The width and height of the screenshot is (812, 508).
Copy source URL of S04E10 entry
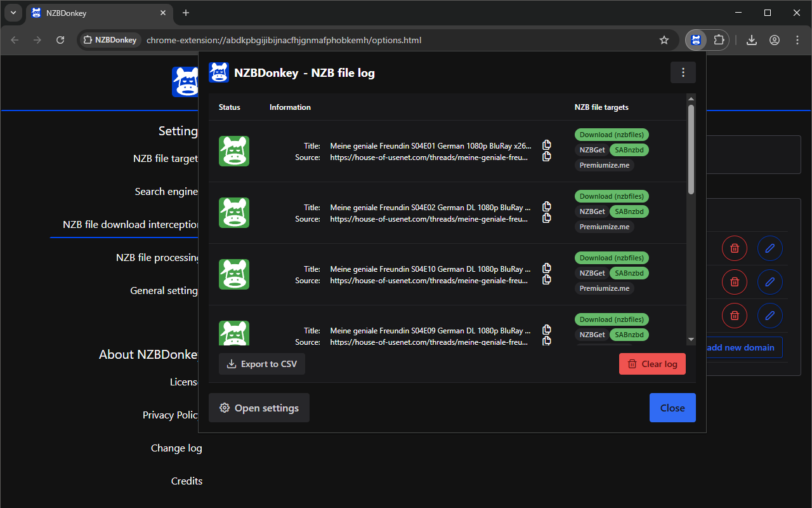(x=547, y=280)
